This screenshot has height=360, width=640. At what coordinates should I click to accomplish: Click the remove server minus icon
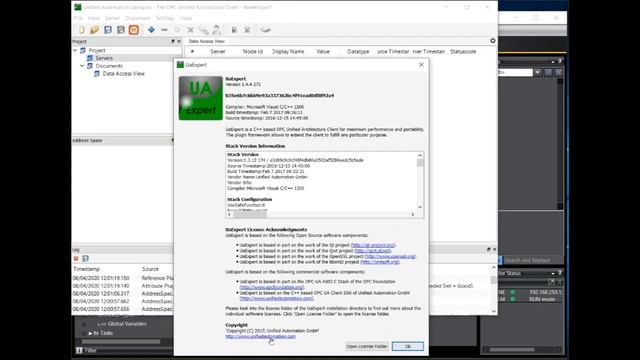(x=164, y=30)
